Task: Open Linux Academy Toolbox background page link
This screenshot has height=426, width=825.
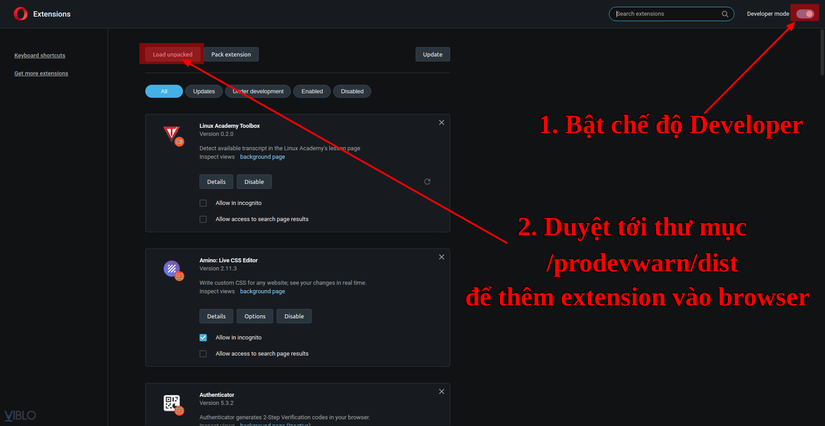Action: 263,157
